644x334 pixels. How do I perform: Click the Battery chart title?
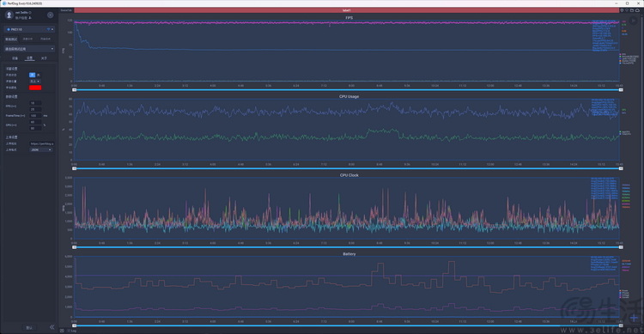click(x=349, y=254)
